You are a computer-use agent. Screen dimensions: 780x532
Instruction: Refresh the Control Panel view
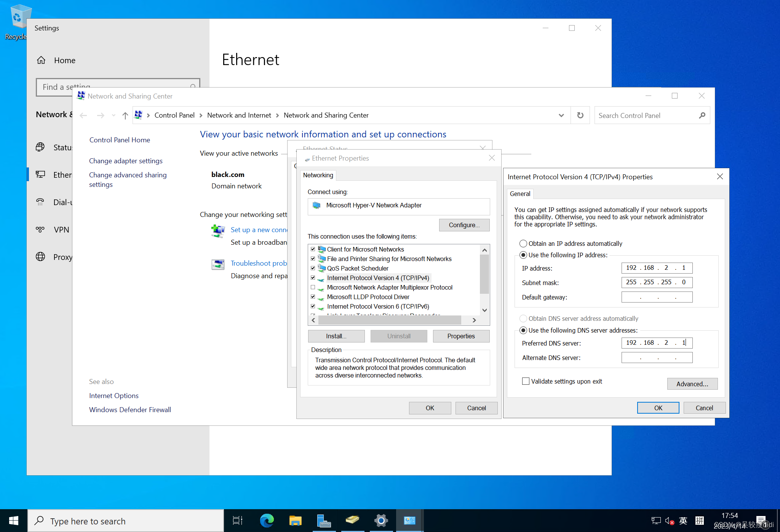[580, 115]
